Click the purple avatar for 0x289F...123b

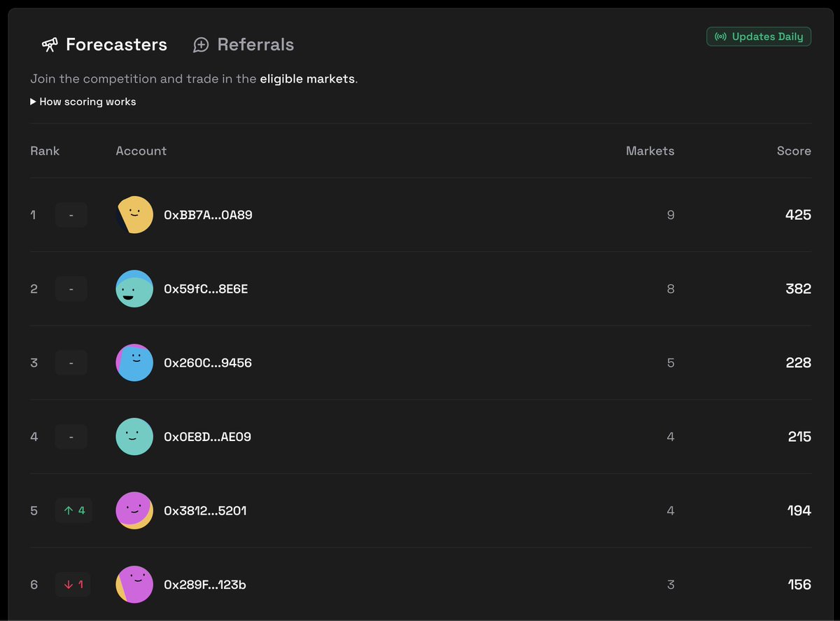(134, 585)
